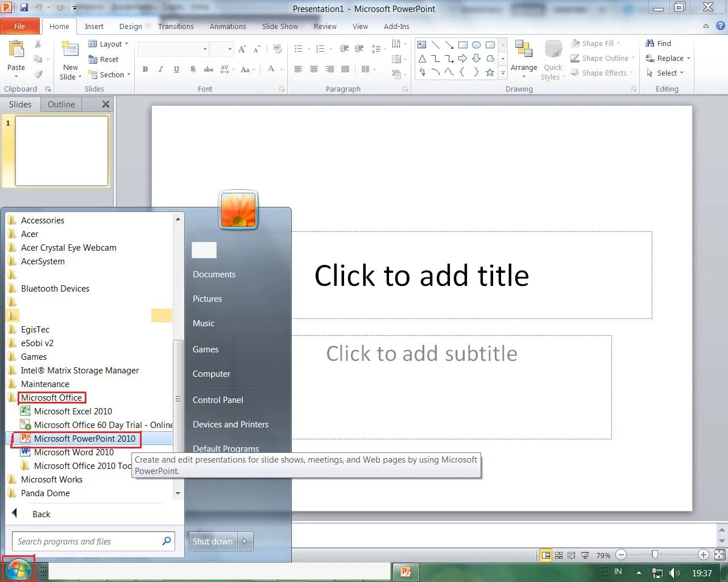Click the Bullets list icon
The width and height of the screenshot is (728, 582).
click(299, 49)
